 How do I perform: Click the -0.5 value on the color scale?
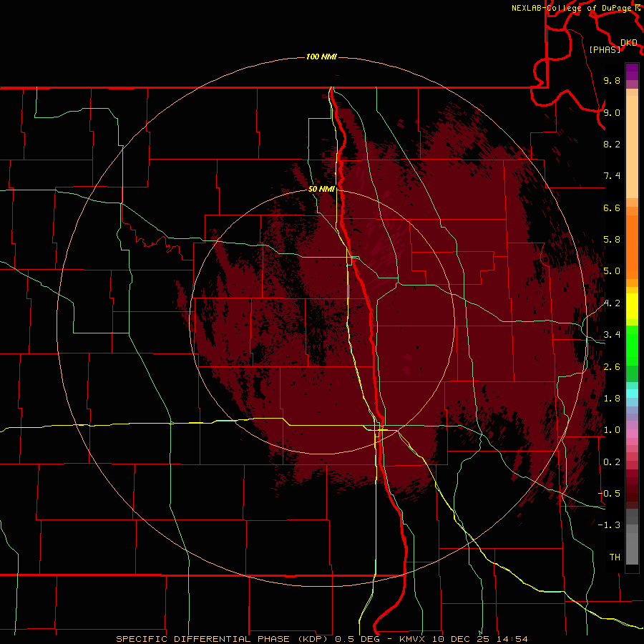[x=609, y=494]
